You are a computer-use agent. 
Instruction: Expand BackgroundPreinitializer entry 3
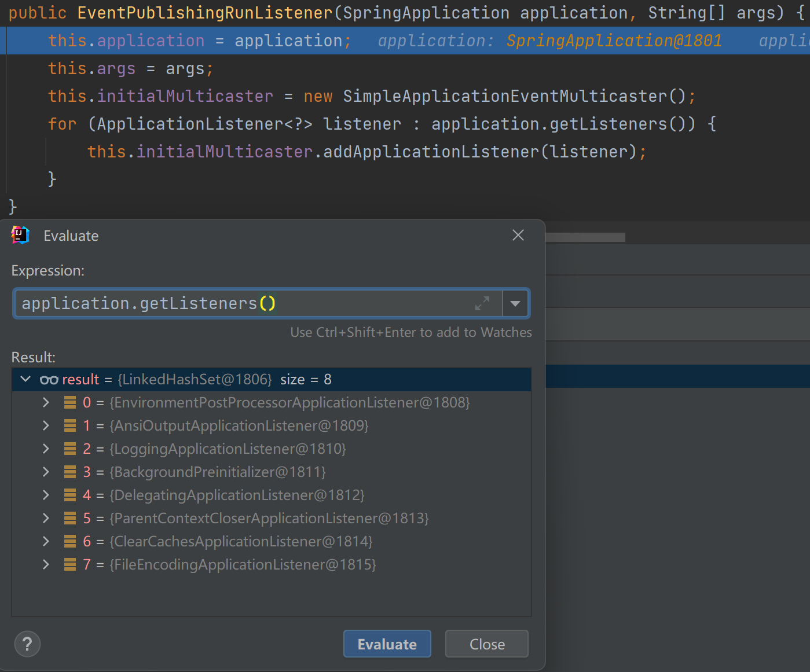point(46,472)
